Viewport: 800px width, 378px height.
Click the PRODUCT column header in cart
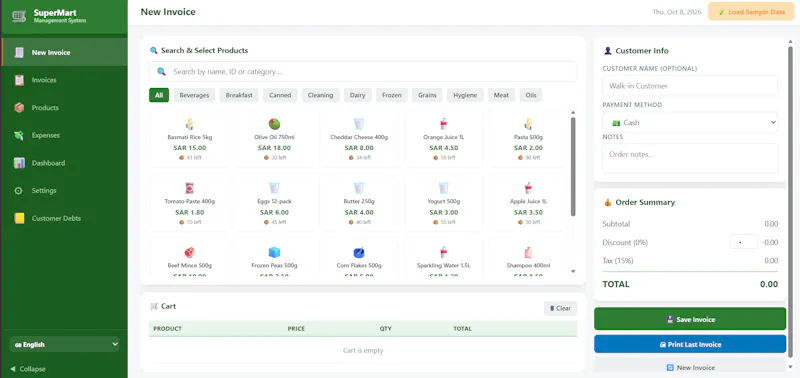[167, 329]
